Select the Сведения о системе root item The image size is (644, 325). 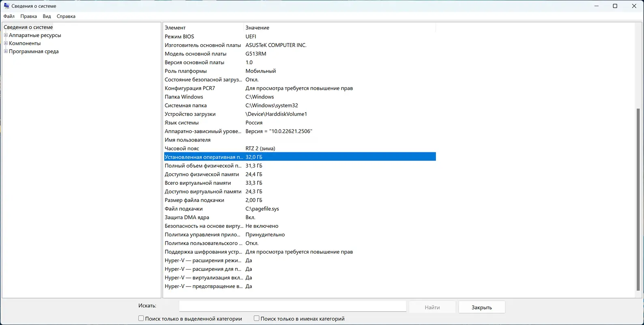tap(28, 27)
